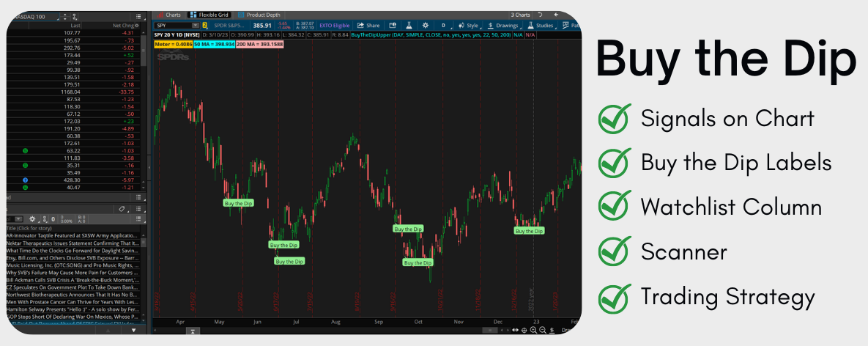The height and width of the screenshot is (346, 868).
Task: Sort by the Last column header
Action: (x=75, y=26)
